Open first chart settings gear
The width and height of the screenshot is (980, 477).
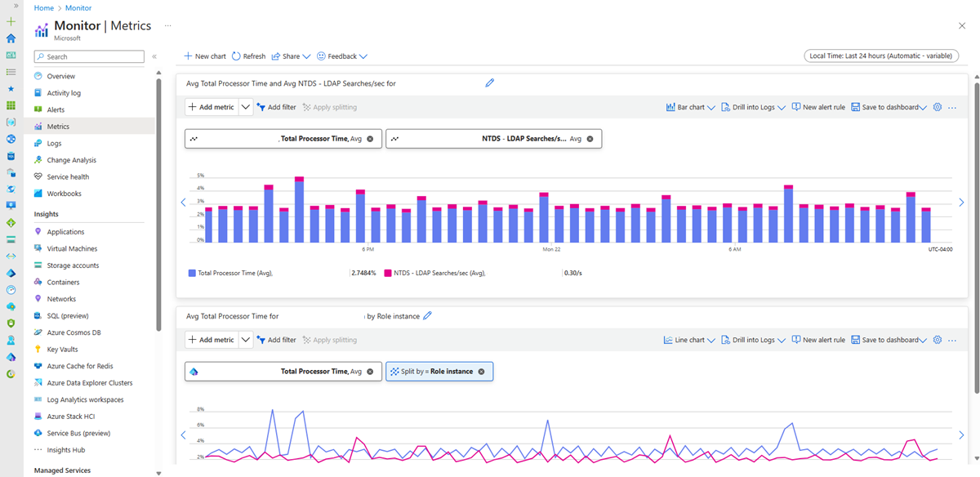pyautogui.click(x=938, y=107)
